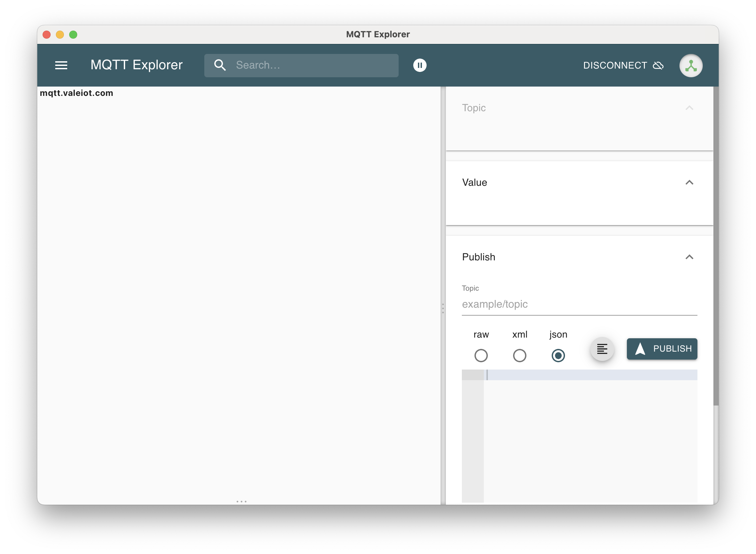Click the send arrow inside the PUBLISH button
This screenshot has height=554, width=756.
pos(641,349)
